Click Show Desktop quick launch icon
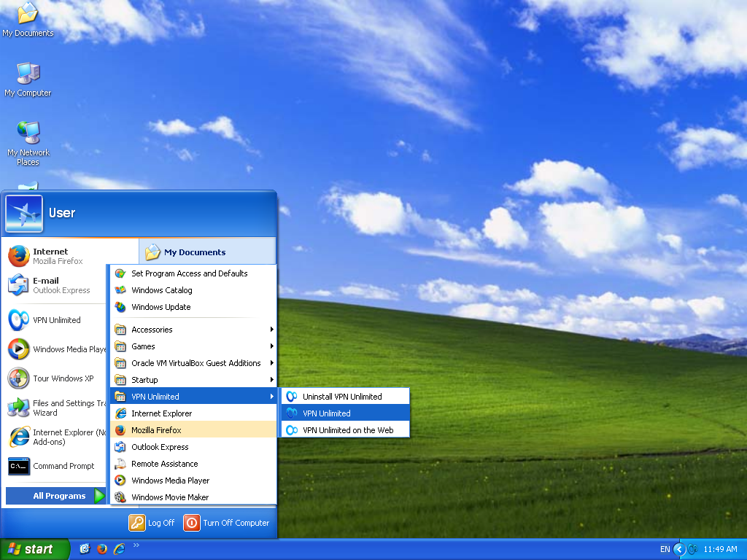This screenshot has width=747, height=560. pos(85,549)
